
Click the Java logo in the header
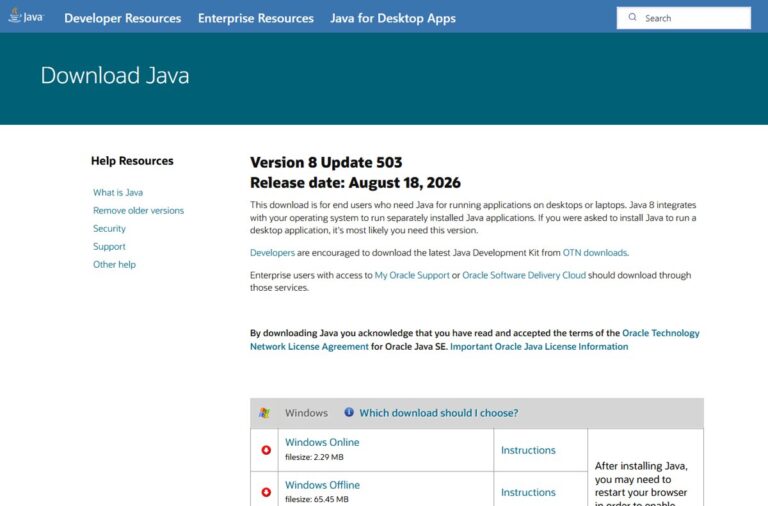point(26,16)
